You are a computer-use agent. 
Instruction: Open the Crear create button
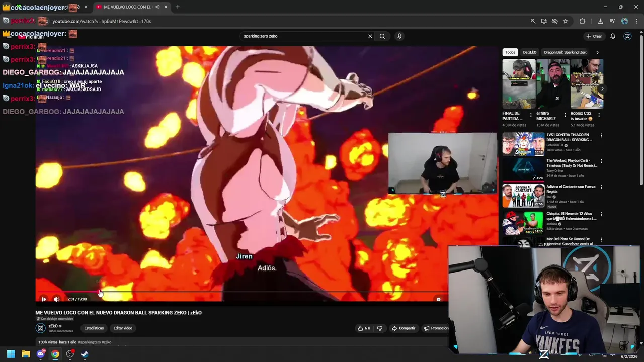(x=594, y=36)
